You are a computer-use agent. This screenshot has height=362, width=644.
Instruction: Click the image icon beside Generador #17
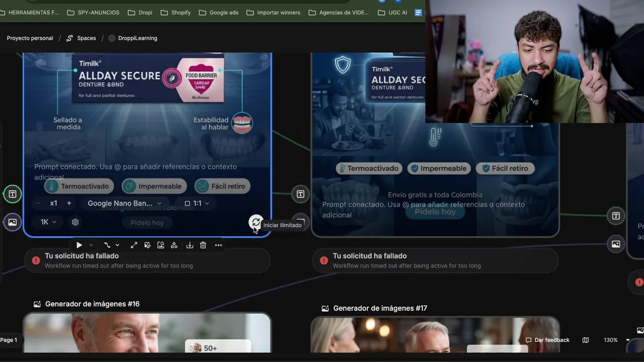(325, 308)
